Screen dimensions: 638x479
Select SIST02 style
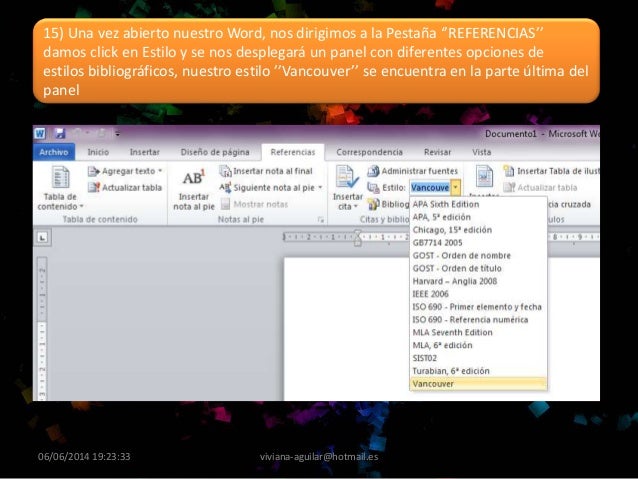[x=478, y=358]
